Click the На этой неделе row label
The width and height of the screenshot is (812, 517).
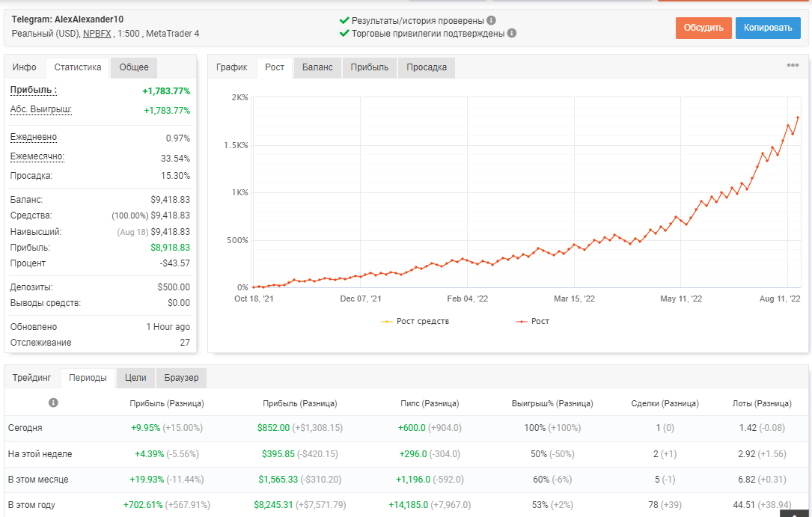40,454
